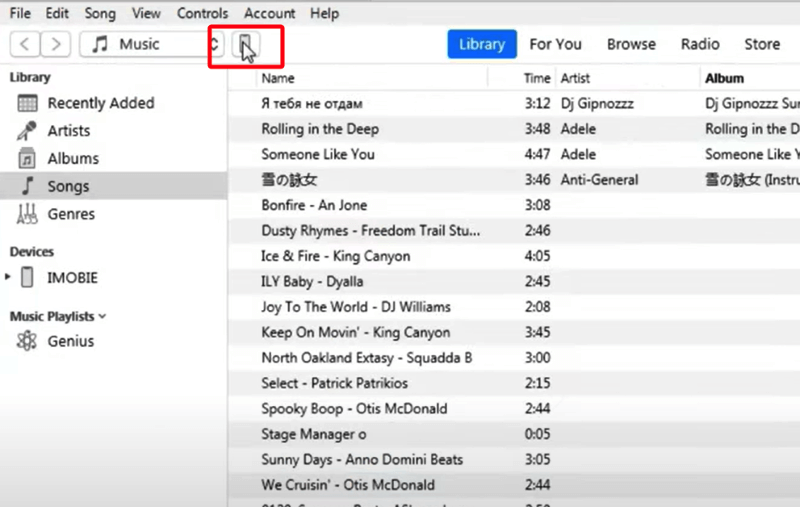Select the Songs library view
This screenshot has height=507, width=800.
tap(68, 186)
